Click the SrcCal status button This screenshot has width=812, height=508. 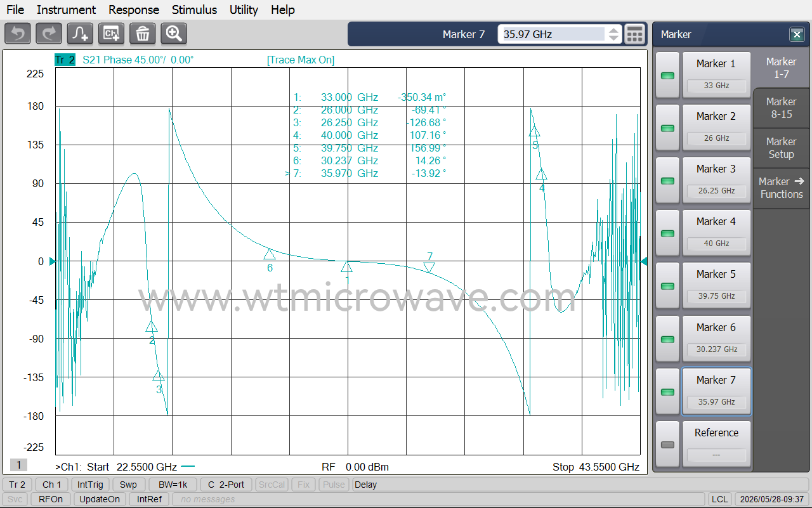click(272, 485)
